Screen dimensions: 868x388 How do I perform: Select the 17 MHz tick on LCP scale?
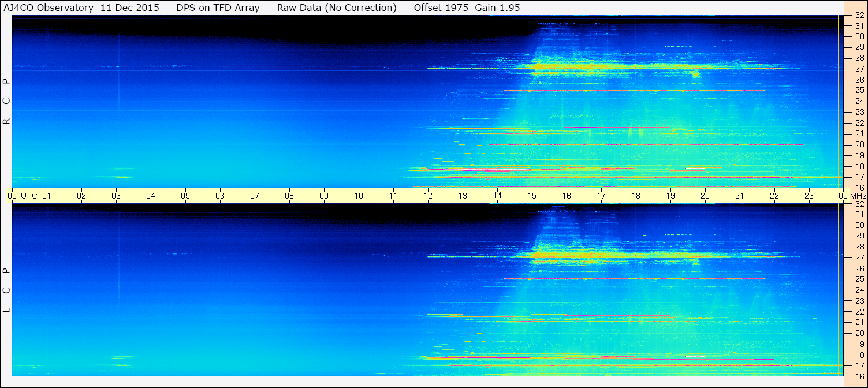pyautogui.click(x=859, y=365)
